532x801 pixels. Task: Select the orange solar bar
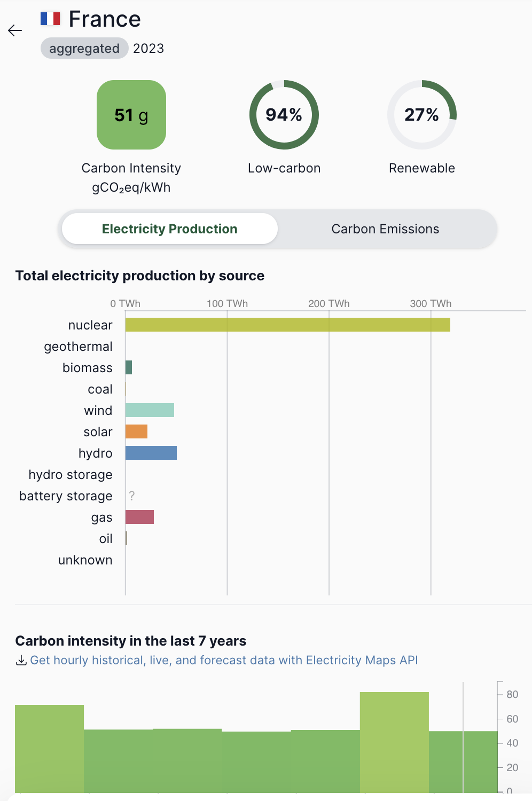click(x=136, y=431)
